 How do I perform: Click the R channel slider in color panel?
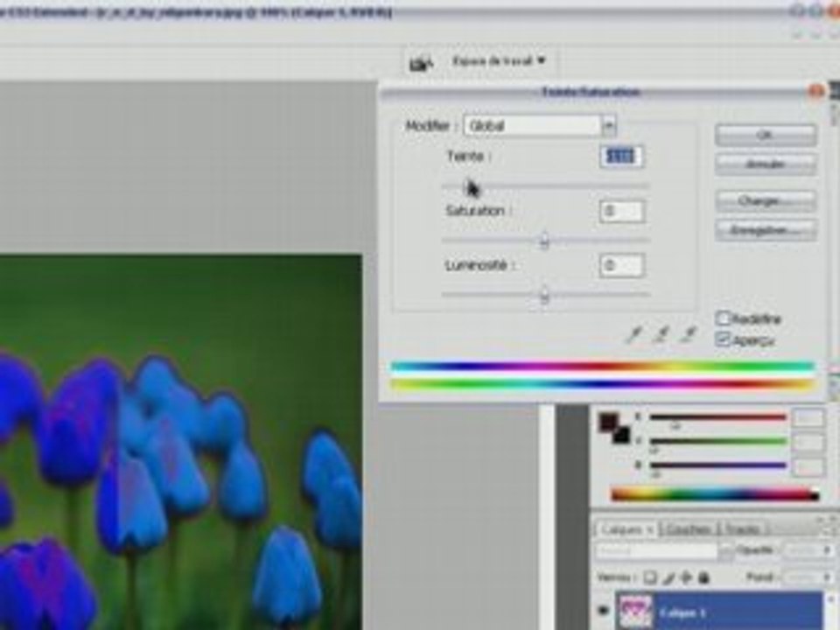tap(717, 416)
